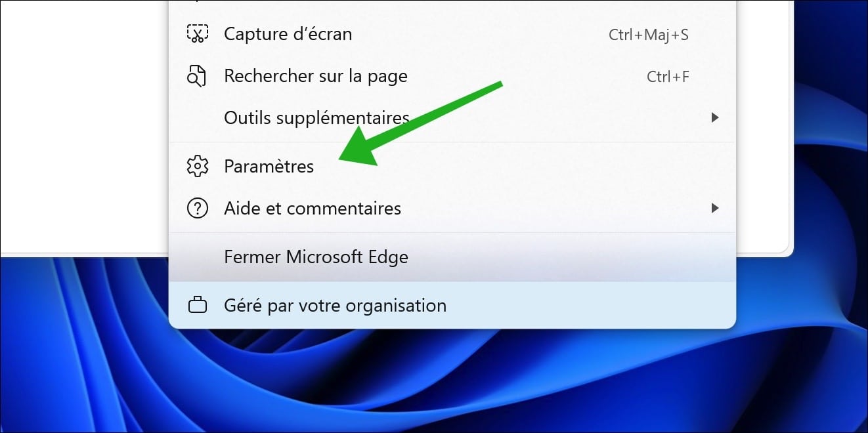This screenshot has height=433, width=868.
Task: Open the Outils supplémentaires menu item
Action: tap(452, 118)
